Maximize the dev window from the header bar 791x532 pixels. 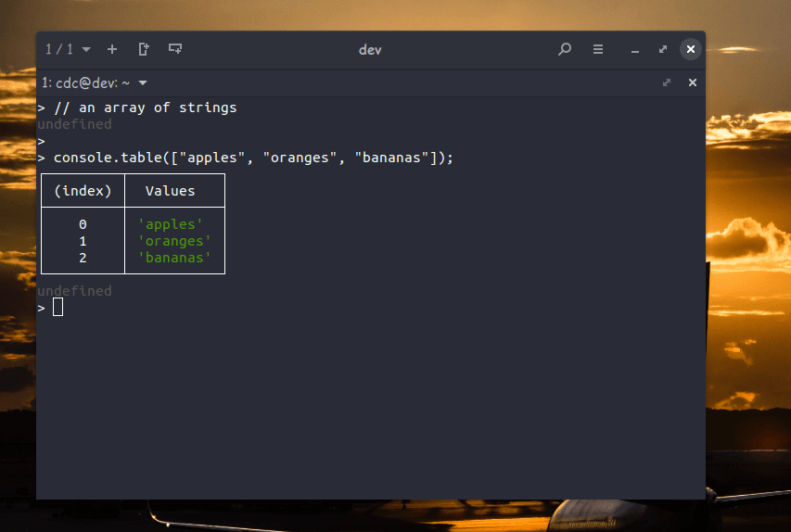pyautogui.click(x=663, y=49)
